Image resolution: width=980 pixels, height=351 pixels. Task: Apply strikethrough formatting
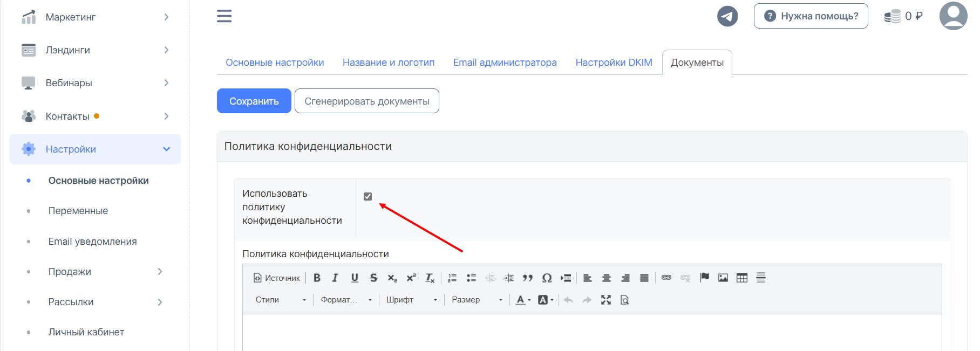point(373,278)
